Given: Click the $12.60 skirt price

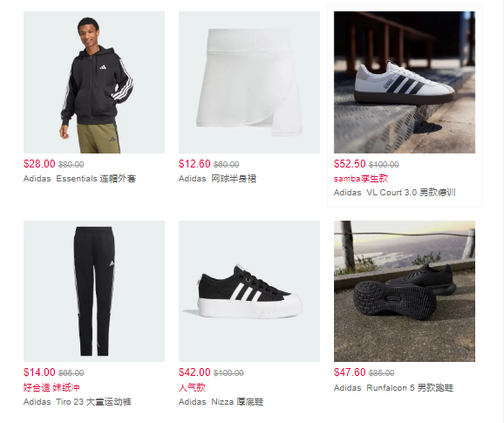Looking at the screenshot, I should 194,164.
